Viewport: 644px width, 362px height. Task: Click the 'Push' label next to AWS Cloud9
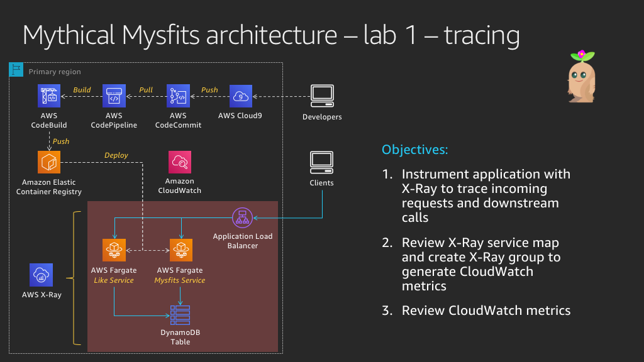[209, 90]
